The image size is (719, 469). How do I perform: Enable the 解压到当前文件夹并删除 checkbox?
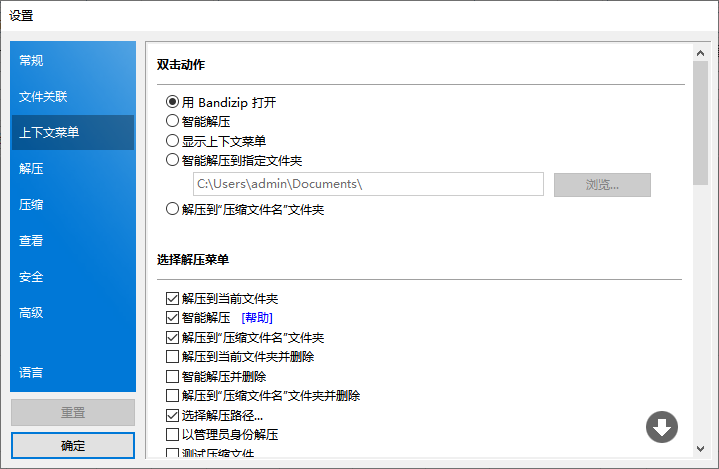pyautogui.click(x=173, y=356)
